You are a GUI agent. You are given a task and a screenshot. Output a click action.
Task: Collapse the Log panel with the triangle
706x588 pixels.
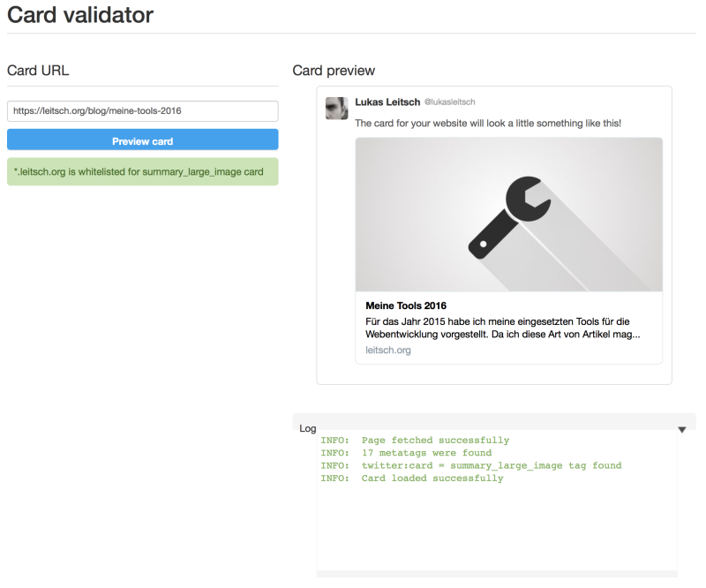point(681,429)
